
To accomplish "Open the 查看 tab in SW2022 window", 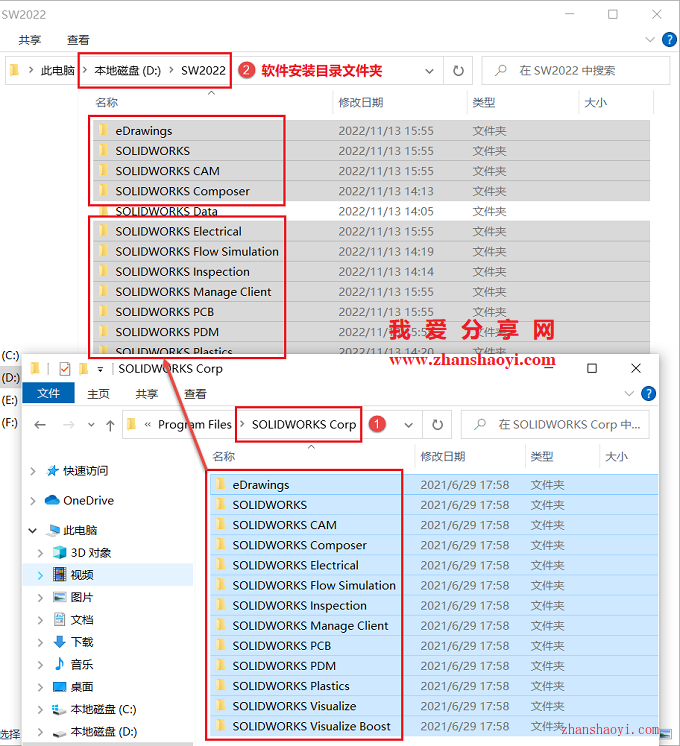I will [x=78, y=40].
